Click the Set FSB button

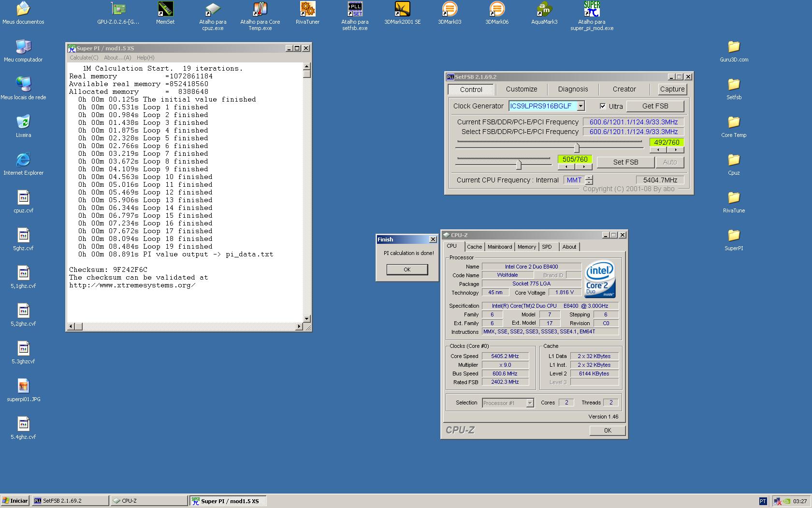[625, 162]
